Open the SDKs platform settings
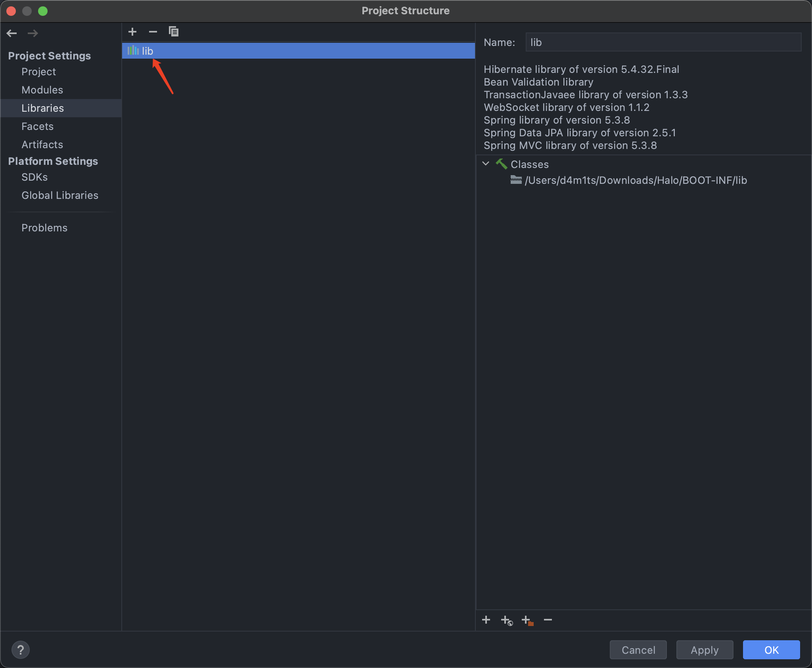Screen dimensions: 812x668 point(34,177)
